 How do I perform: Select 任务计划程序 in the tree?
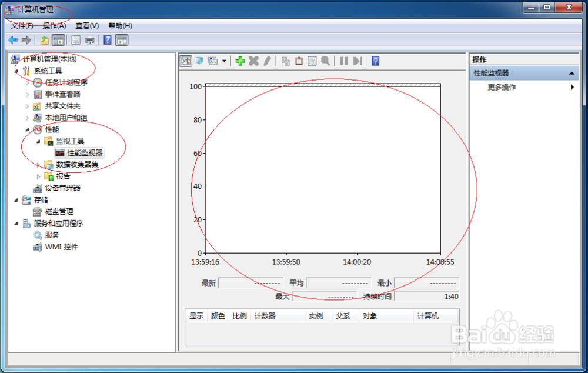pyautogui.click(x=66, y=82)
